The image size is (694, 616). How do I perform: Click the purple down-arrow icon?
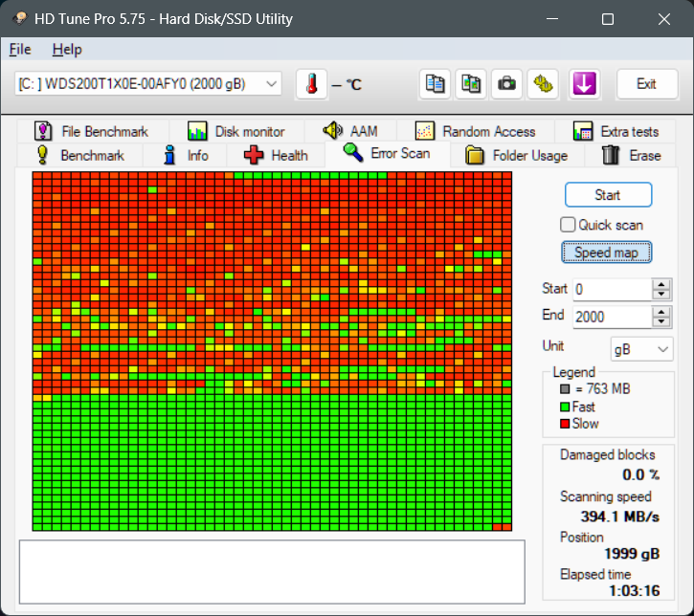584,84
